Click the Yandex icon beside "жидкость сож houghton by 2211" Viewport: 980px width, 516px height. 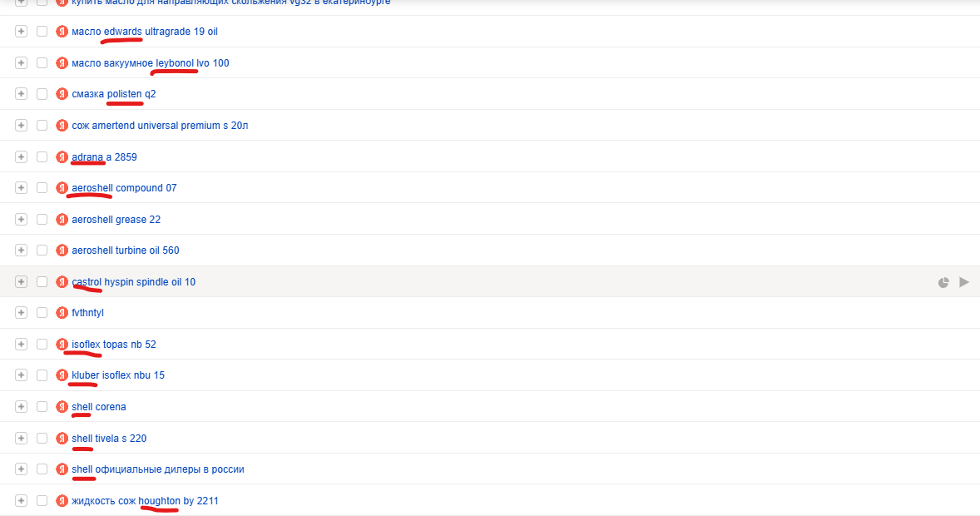[x=62, y=501]
